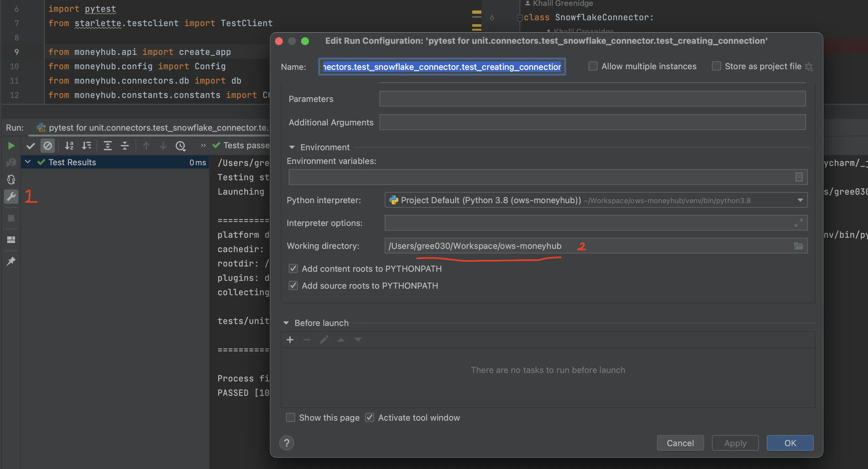
Task: Check Store as project file
Action: [x=716, y=66]
